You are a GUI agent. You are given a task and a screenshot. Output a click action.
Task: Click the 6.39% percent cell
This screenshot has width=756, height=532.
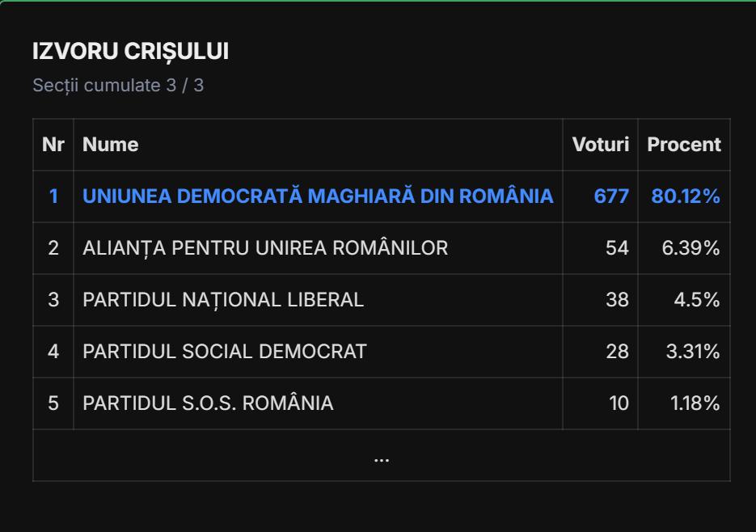[x=691, y=248]
